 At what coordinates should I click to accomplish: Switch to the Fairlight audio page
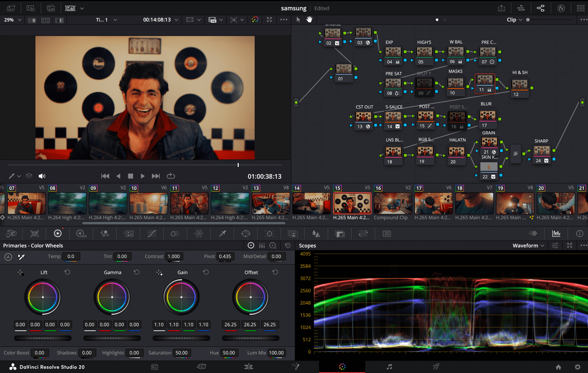click(x=389, y=367)
